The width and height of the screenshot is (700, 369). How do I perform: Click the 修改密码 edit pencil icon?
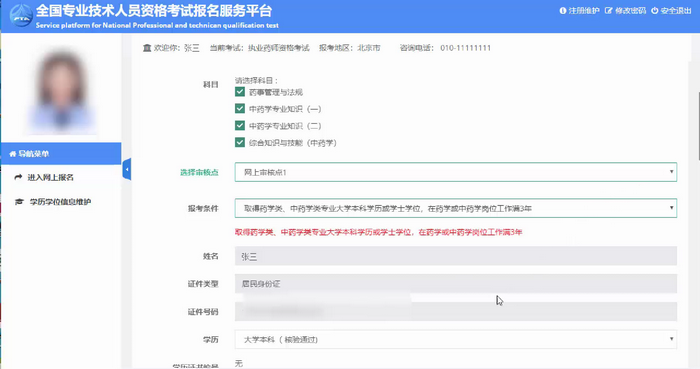click(x=608, y=10)
